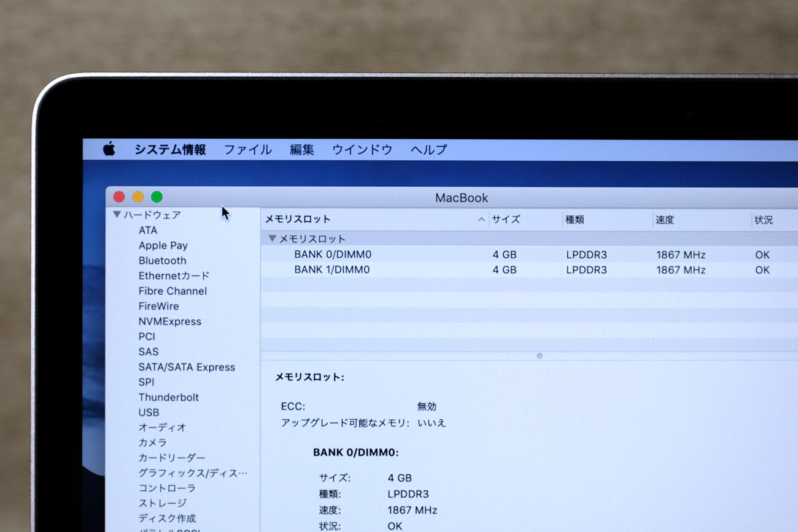
Task: Open the 編集 menu
Action: point(302,150)
